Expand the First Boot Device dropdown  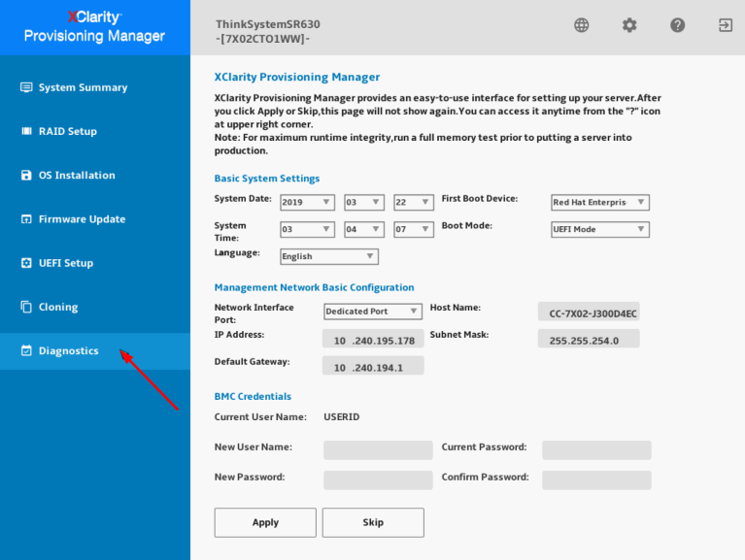coord(600,202)
